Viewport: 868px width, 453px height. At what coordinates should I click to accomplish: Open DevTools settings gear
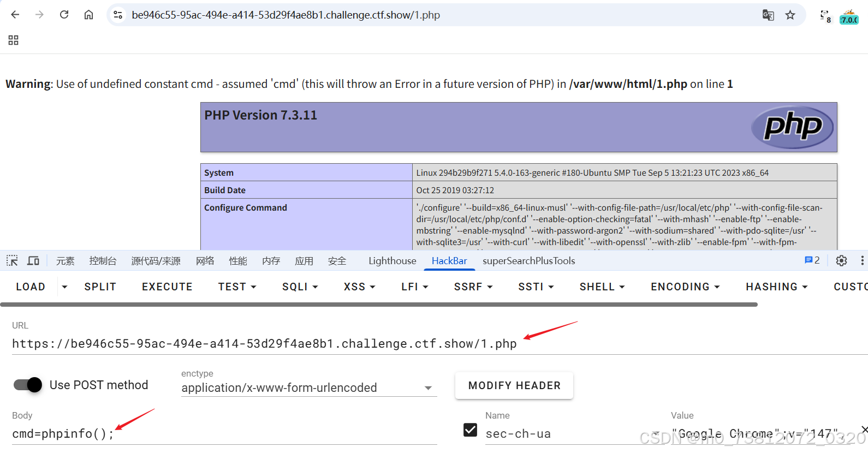coord(841,261)
